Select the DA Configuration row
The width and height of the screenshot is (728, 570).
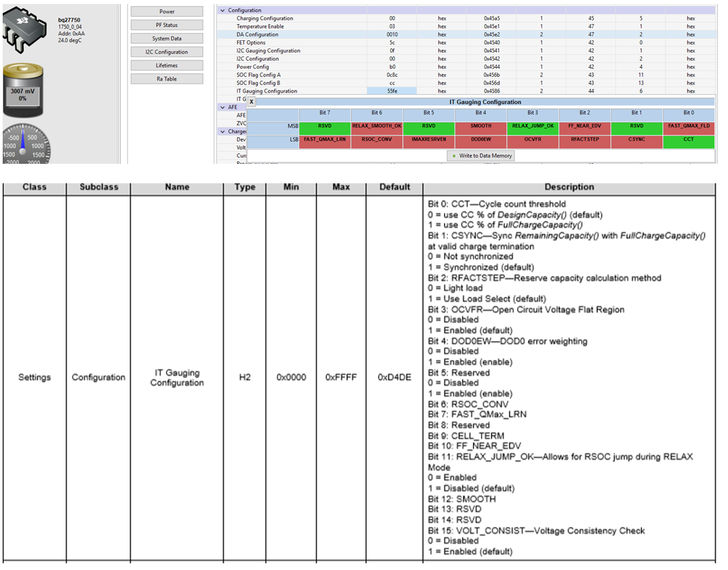click(x=467, y=34)
